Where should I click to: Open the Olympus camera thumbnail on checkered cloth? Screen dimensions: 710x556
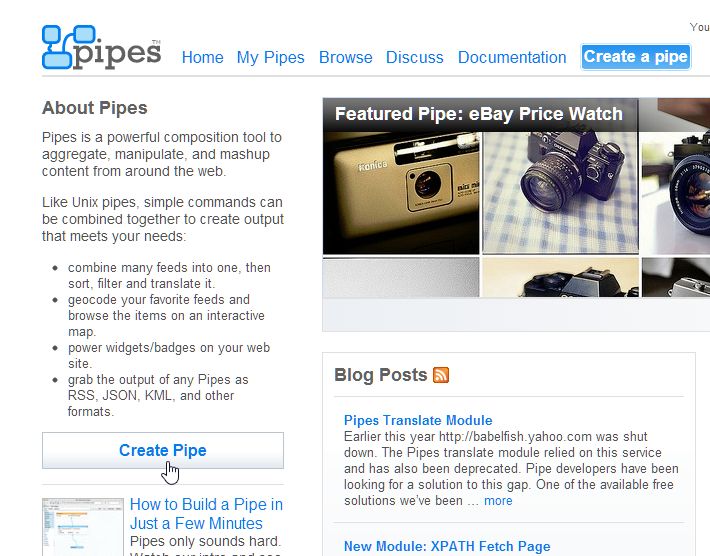pyautogui.click(x=560, y=192)
